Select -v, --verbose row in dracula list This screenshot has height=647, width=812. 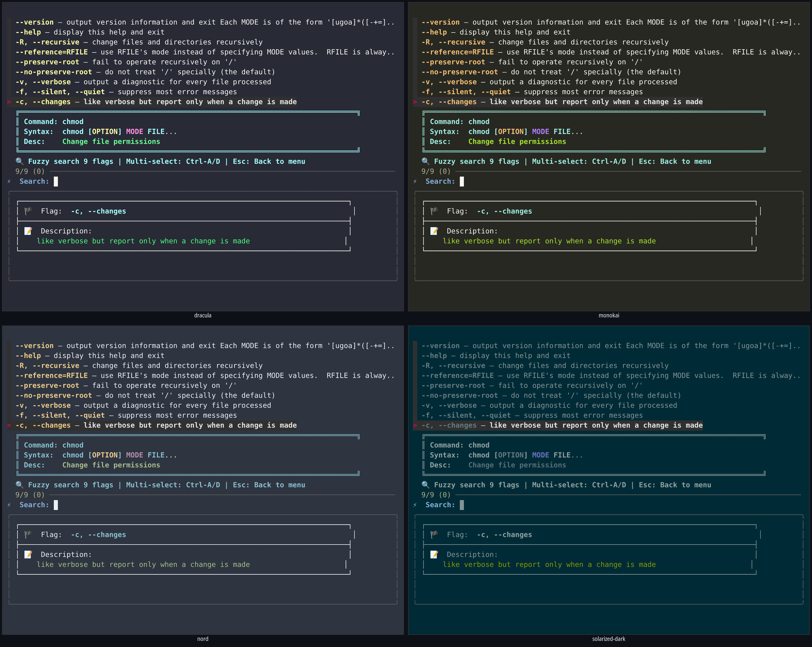pyautogui.click(x=143, y=82)
